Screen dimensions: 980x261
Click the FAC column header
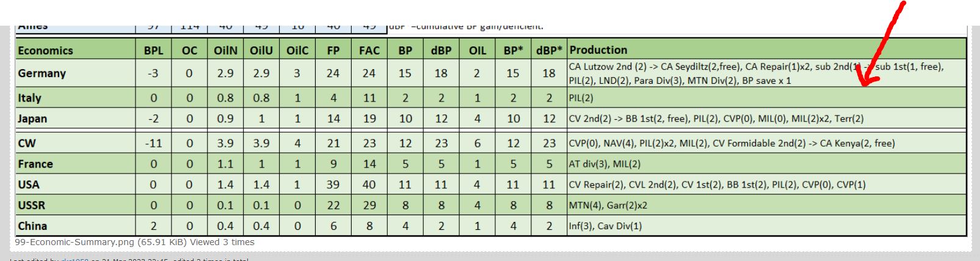tap(369, 50)
